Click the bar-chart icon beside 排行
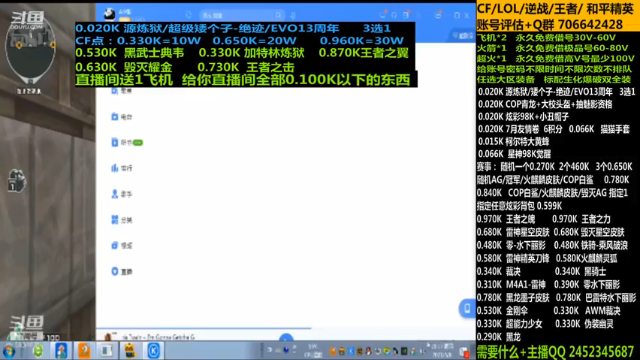640x360 pixels. (x=115, y=168)
